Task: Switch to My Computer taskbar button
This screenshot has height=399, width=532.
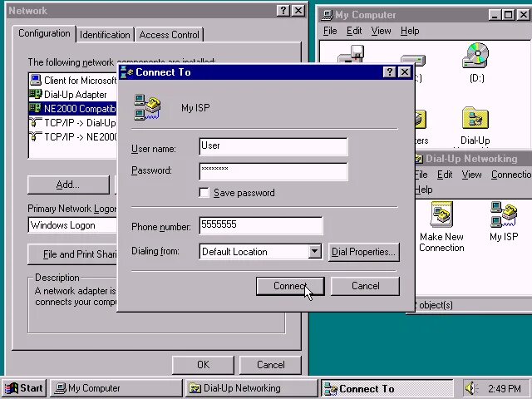Action: (116, 388)
